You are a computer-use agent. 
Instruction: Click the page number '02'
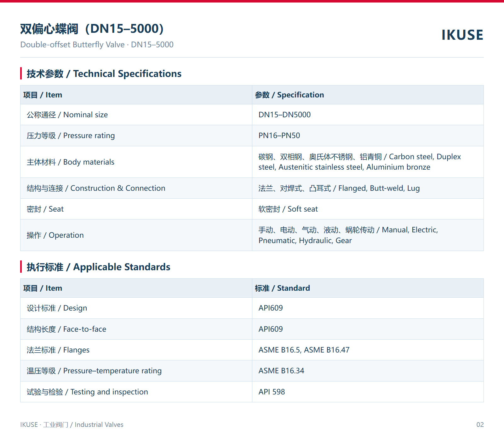(480, 425)
